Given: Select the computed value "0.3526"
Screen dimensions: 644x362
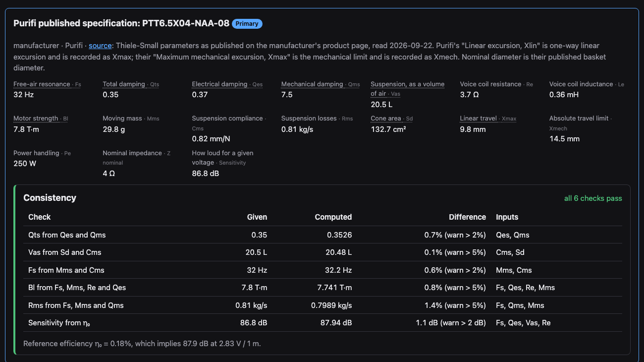Looking at the screenshot, I should pos(338,235).
